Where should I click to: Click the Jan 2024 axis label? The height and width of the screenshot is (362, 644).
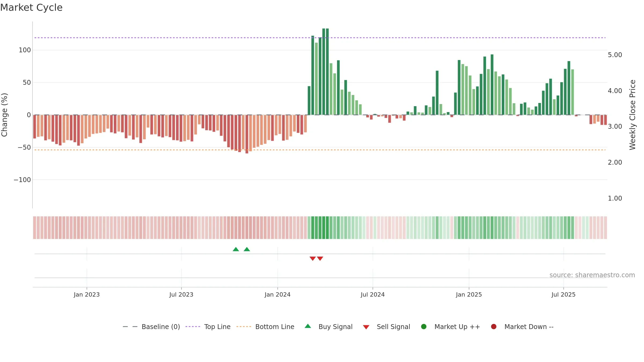click(x=277, y=295)
